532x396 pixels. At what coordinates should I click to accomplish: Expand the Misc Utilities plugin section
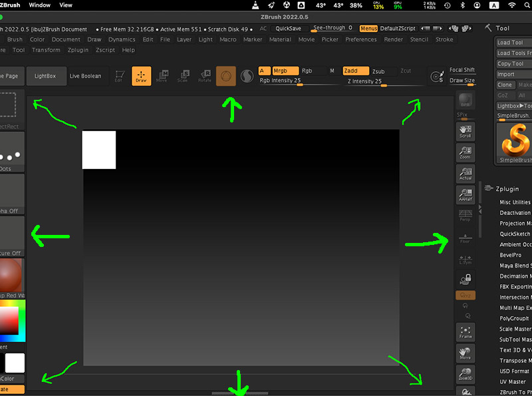515,202
